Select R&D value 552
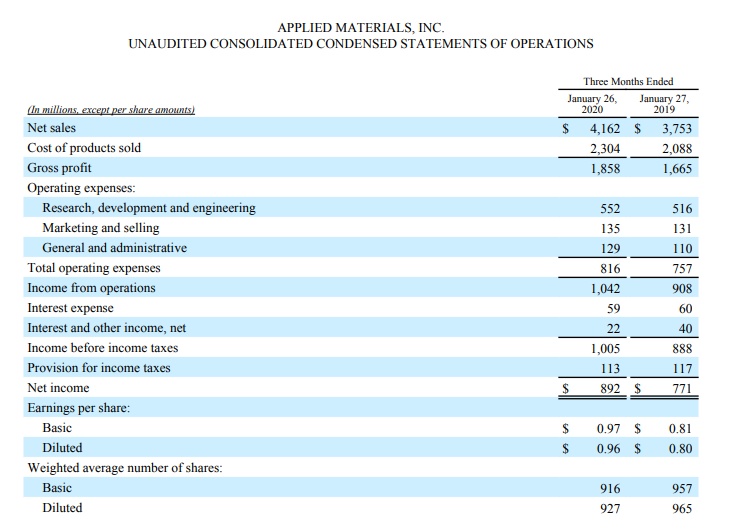This screenshot has height=530, width=733. 610,208
